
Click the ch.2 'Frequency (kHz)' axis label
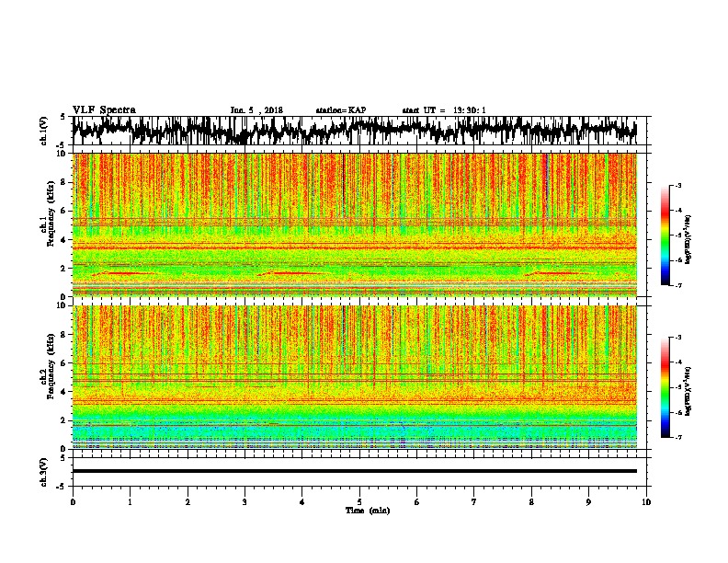51,366
